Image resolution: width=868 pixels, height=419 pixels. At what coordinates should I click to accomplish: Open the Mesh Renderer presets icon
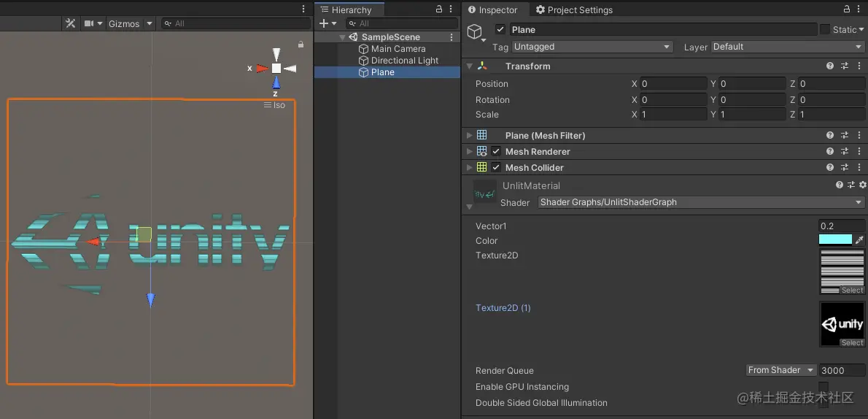(845, 151)
